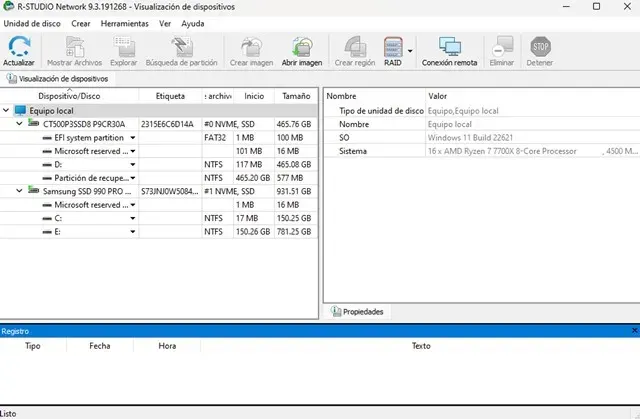Click the Partición de recupe... partition icon

click(47, 179)
